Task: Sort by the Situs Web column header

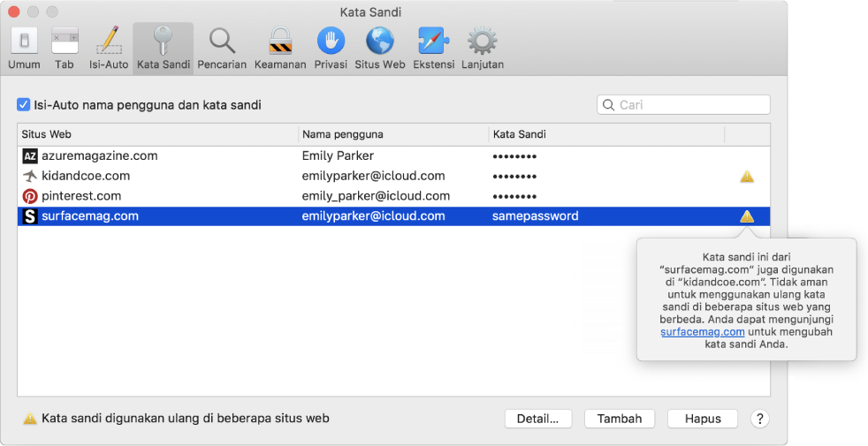Action: click(157, 134)
